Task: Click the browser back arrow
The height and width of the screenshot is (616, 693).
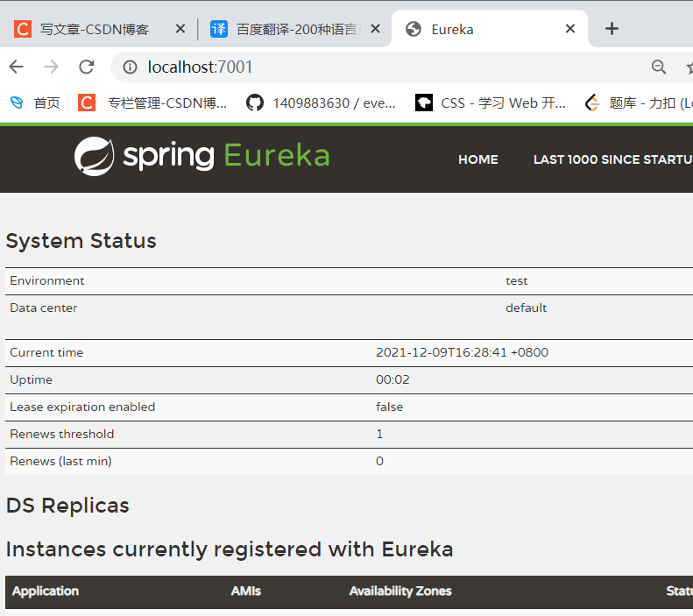Action: tap(17, 67)
